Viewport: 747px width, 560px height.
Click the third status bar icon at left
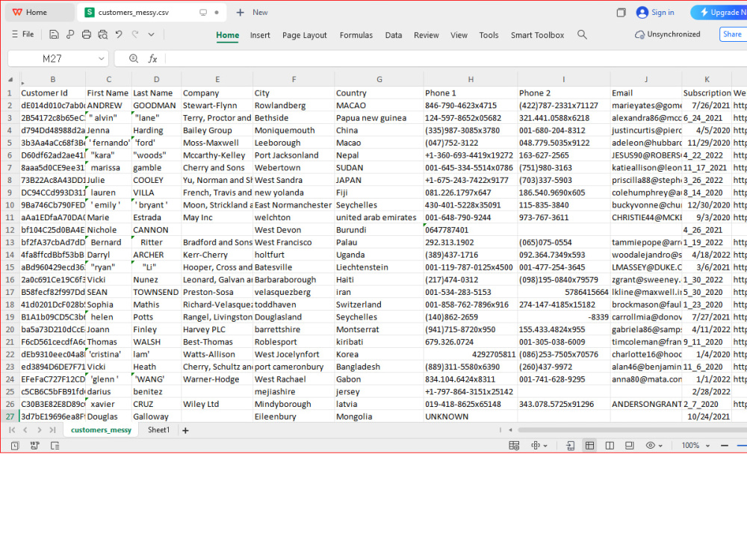pos(55,446)
